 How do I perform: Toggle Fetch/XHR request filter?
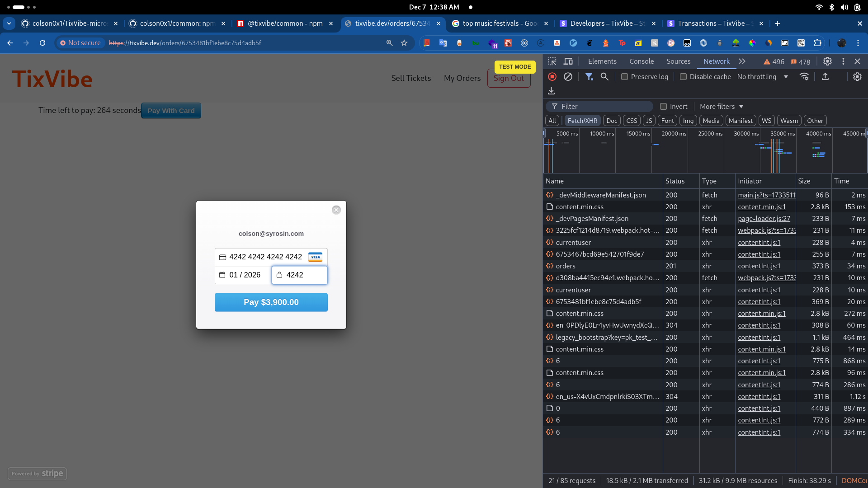coord(582,121)
